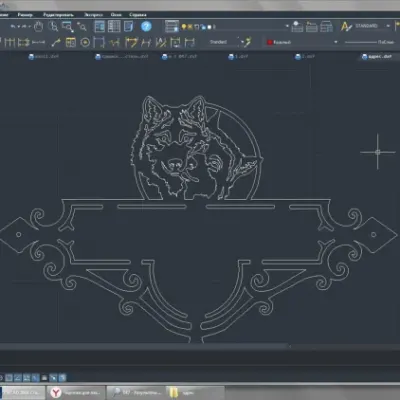Open the Справка menu

click(x=138, y=15)
